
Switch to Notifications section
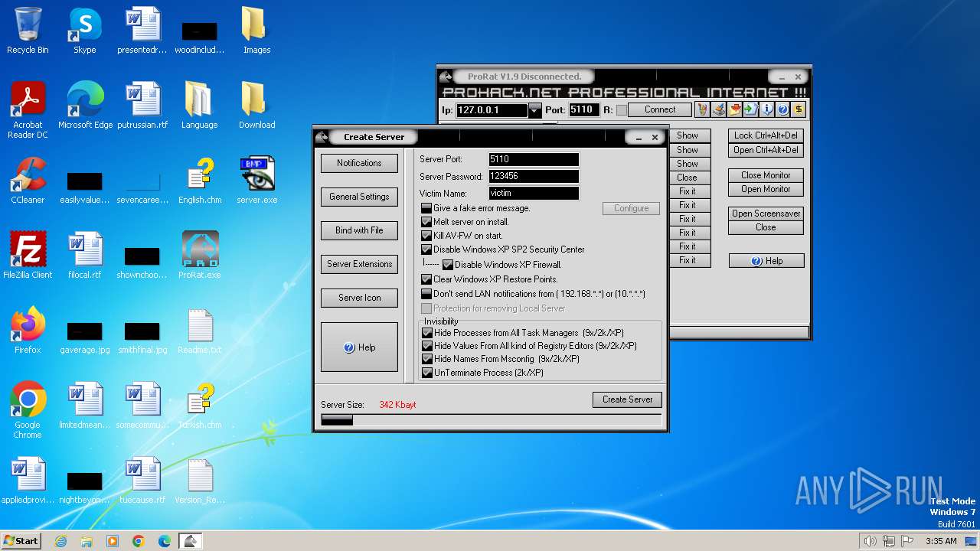[359, 163]
